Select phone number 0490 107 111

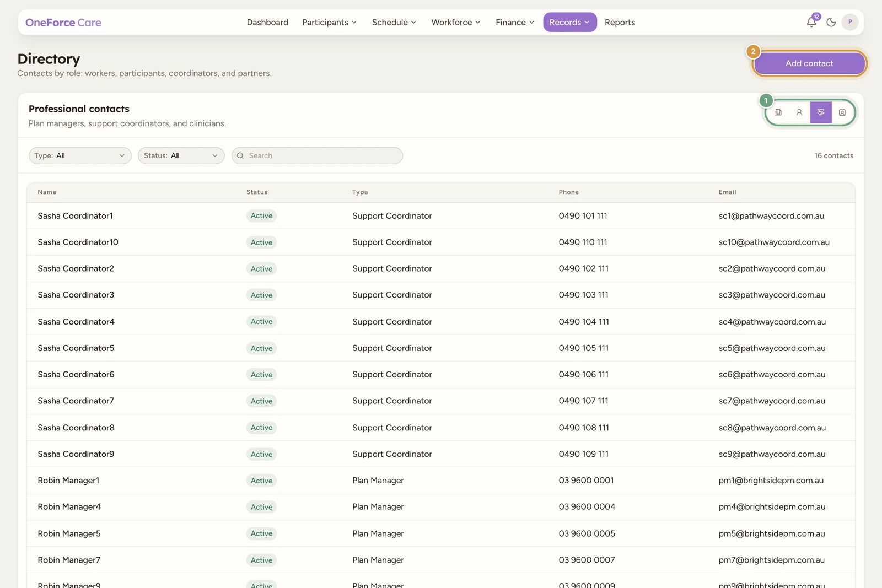pyautogui.click(x=583, y=401)
